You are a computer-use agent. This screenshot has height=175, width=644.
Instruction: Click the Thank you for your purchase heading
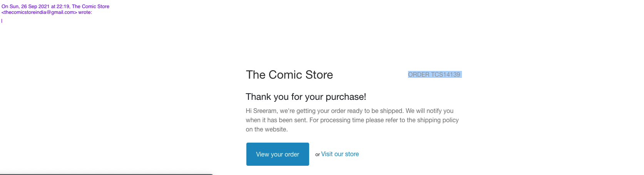point(306,97)
